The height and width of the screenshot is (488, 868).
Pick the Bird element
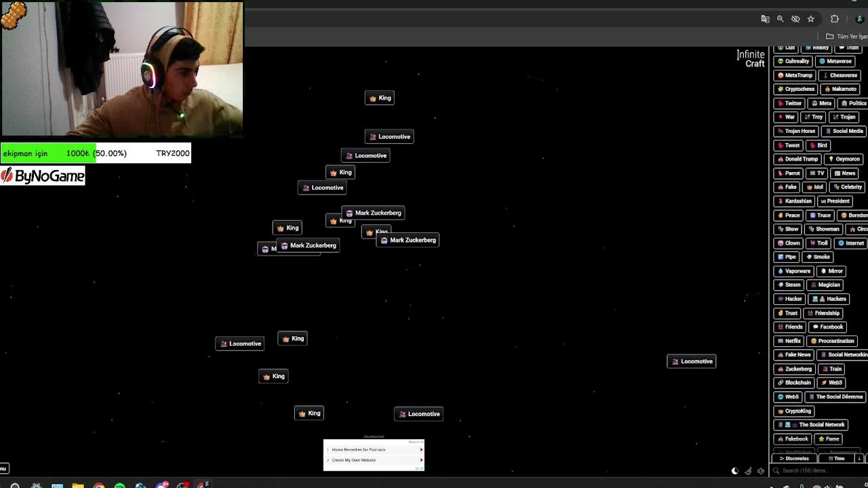point(818,145)
